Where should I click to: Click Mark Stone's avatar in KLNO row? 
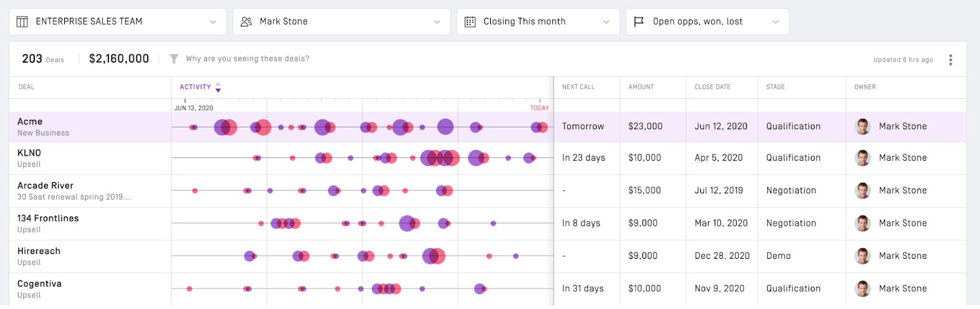863,158
